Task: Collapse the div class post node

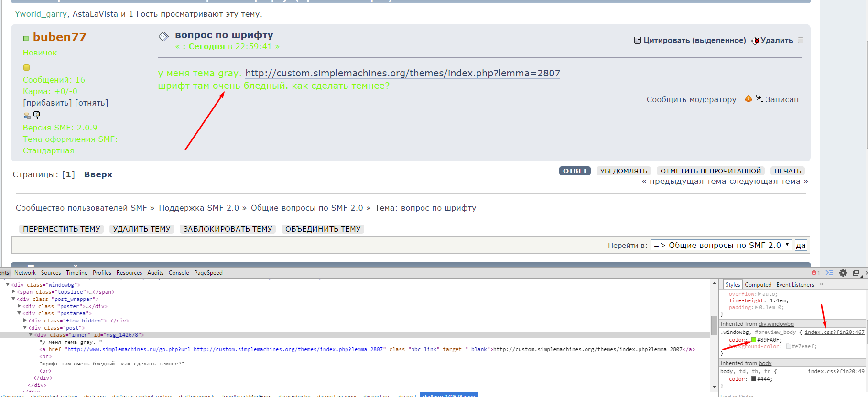Action: (x=25, y=328)
